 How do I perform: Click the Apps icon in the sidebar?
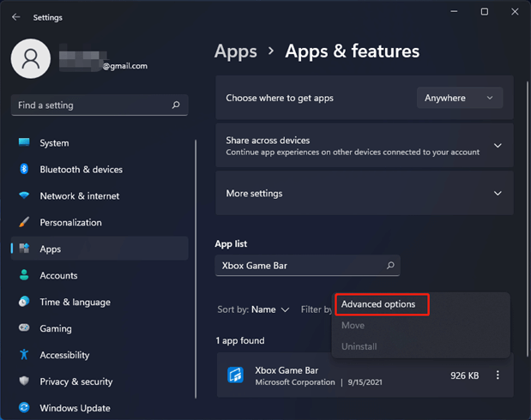[x=24, y=249]
